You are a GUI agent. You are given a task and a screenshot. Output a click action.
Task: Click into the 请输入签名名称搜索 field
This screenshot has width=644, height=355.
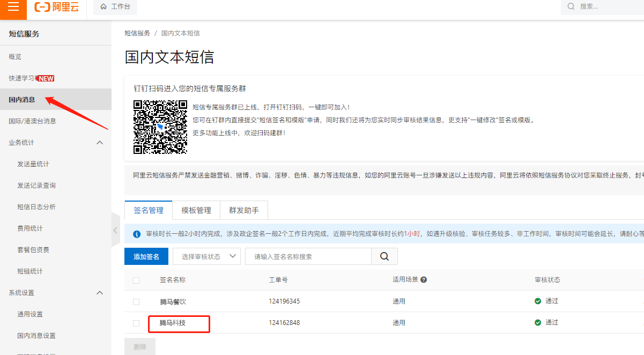click(x=308, y=256)
